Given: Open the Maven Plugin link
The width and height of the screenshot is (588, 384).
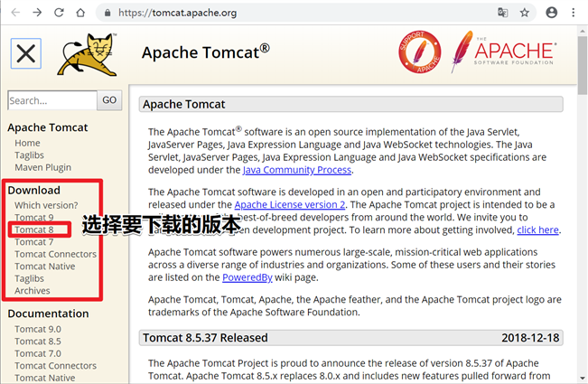Looking at the screenshot, I should pos(42,167).
